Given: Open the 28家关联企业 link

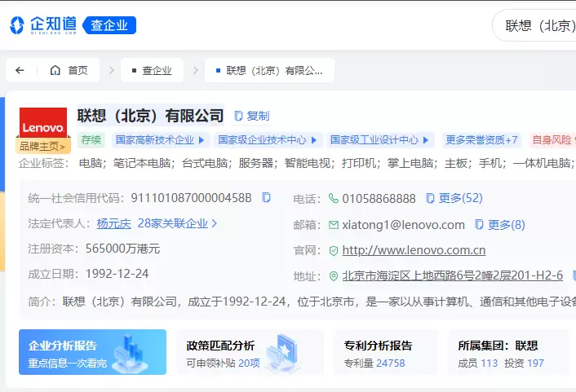Looking at the screenshot, I should point(177,223).
